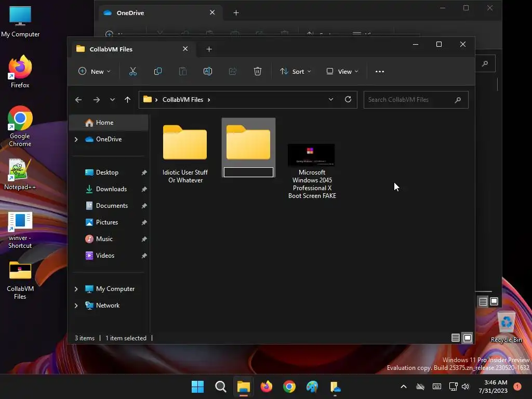Click chevron after CollabVM Files breadcrumb
This screenshot has height=399, width=532.
pyautogui.click(x=209, y=100)
